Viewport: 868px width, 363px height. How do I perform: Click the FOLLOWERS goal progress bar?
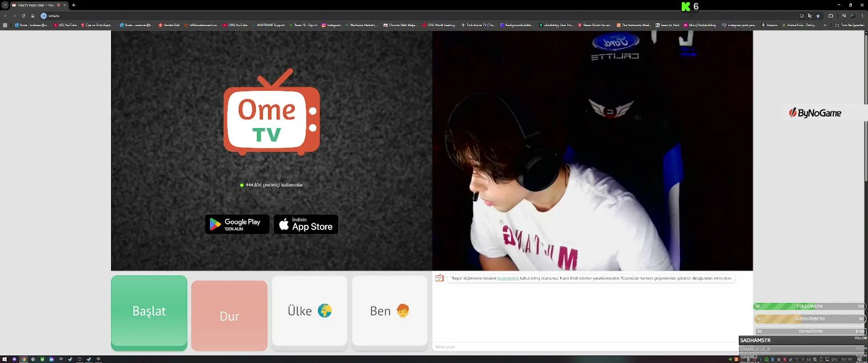tap(809, 307)
